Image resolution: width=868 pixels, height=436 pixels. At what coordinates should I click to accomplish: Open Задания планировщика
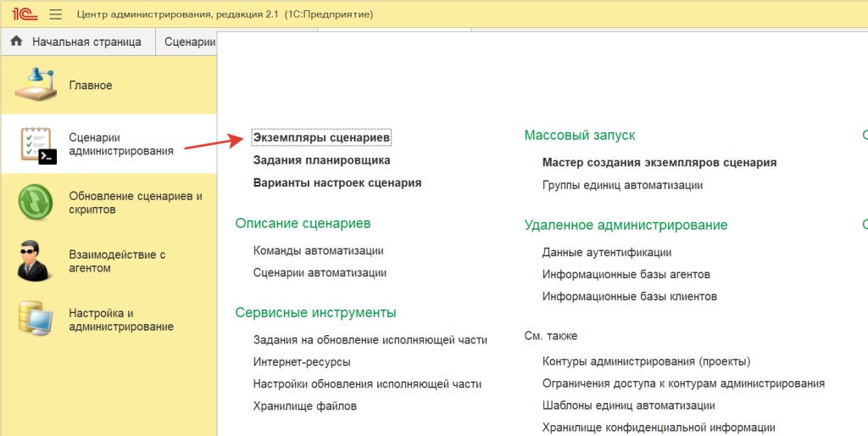(321, 159)
